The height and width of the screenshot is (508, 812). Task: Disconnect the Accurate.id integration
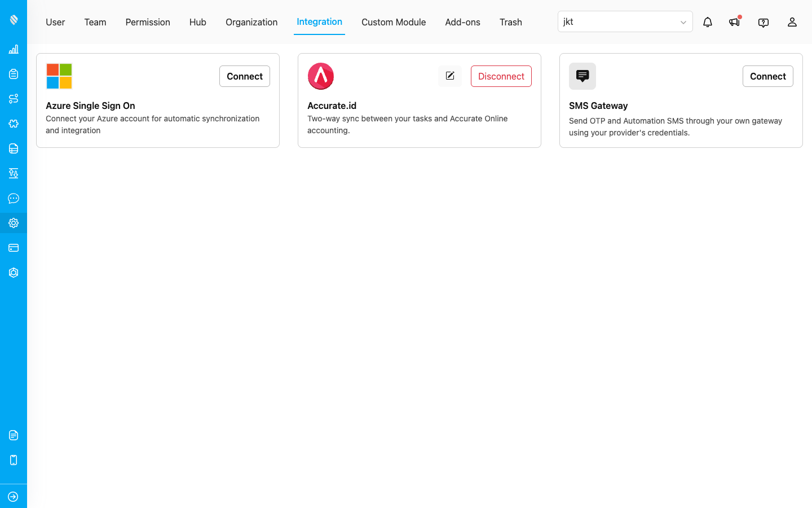(x=501, y=76)
